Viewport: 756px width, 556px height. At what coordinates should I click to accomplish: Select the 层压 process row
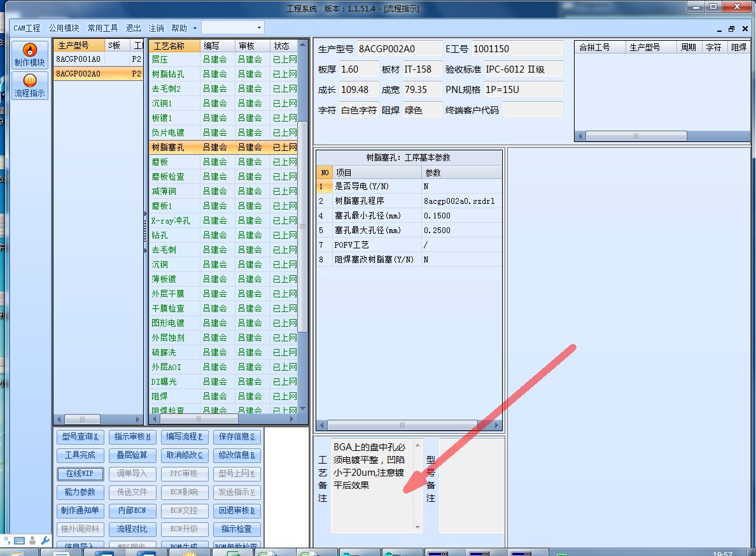224,59
